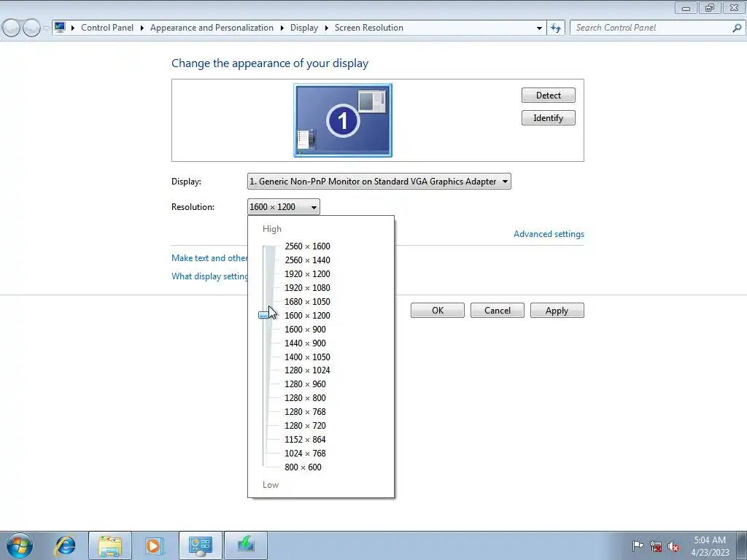Viewport: 747px width, 560px height.
Task: Open the Display monitor dropdown
Action: point(379,182)
